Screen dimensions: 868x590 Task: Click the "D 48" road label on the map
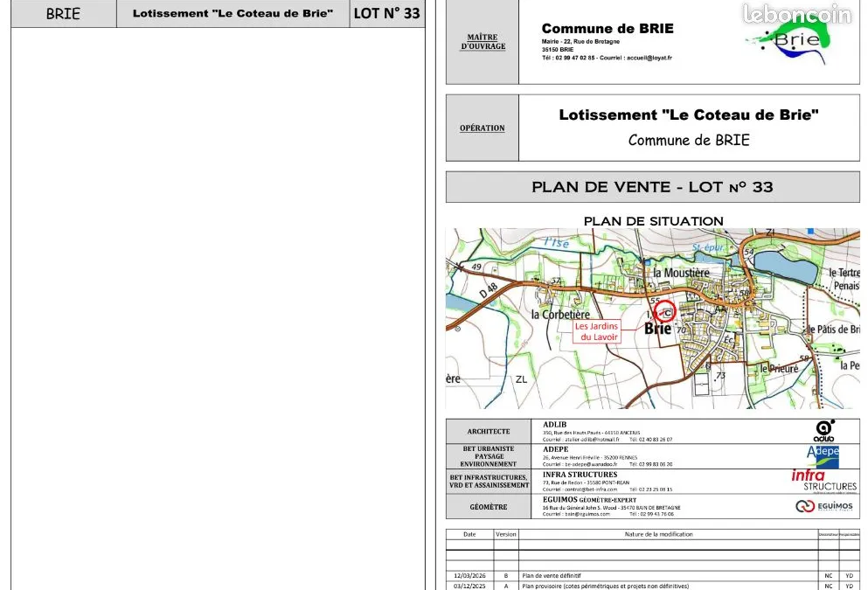click(489, 290)
